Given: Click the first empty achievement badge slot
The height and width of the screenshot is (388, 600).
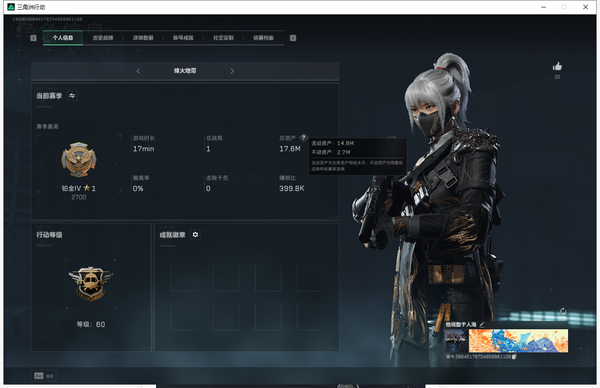Looking at the screenshot, I should [184, 278].
